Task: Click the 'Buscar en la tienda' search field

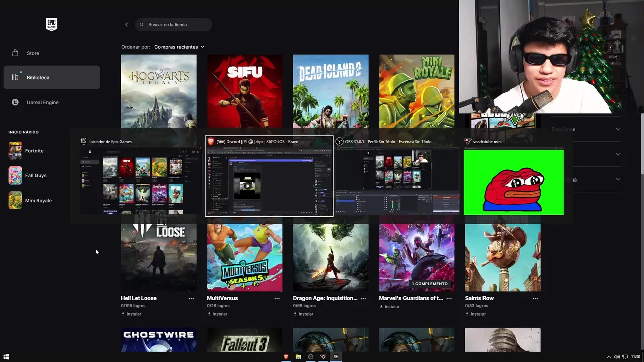Action: click(x=174, y=24)
